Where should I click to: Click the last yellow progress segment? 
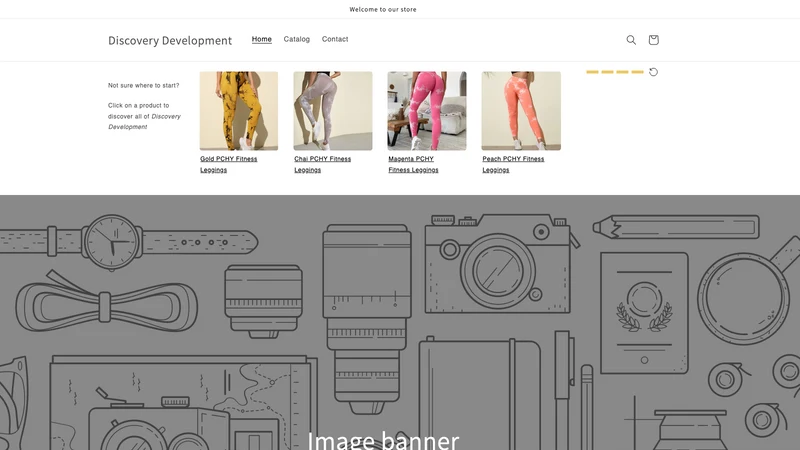637,72
